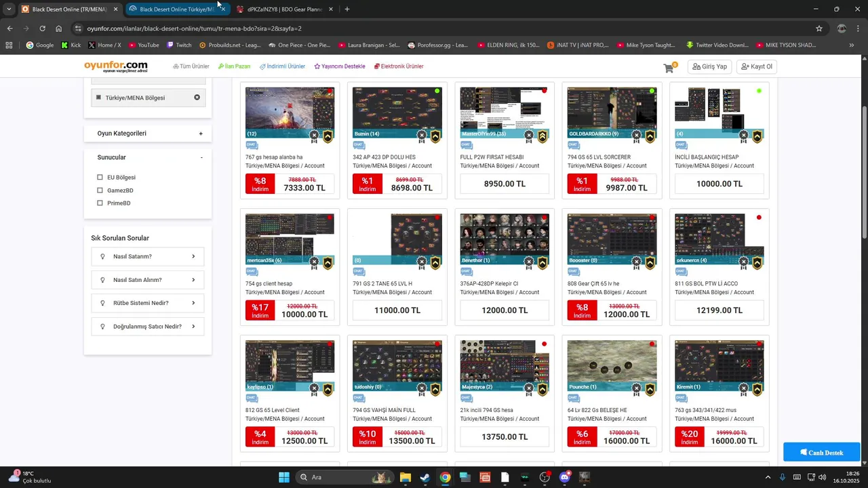The width and height of the screenshot is (868, 488).
Task: Open the Windows Start menu
Action: tap(284, 477)
